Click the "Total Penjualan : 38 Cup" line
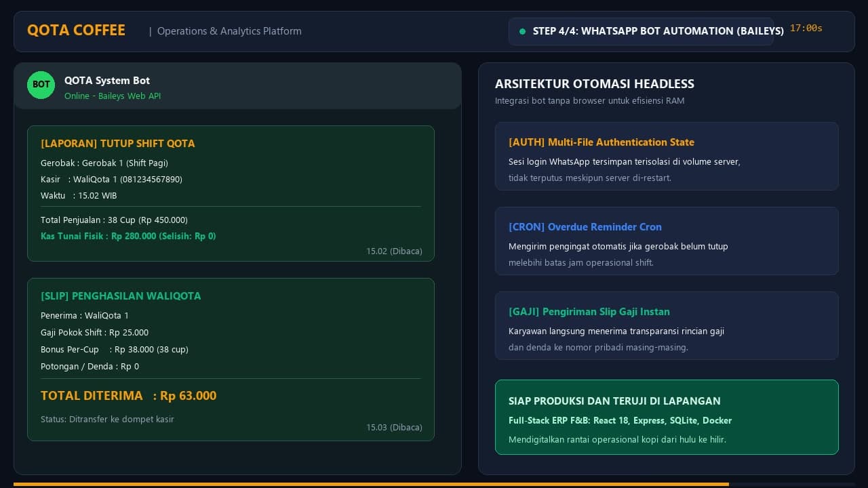 pos(114,220)
